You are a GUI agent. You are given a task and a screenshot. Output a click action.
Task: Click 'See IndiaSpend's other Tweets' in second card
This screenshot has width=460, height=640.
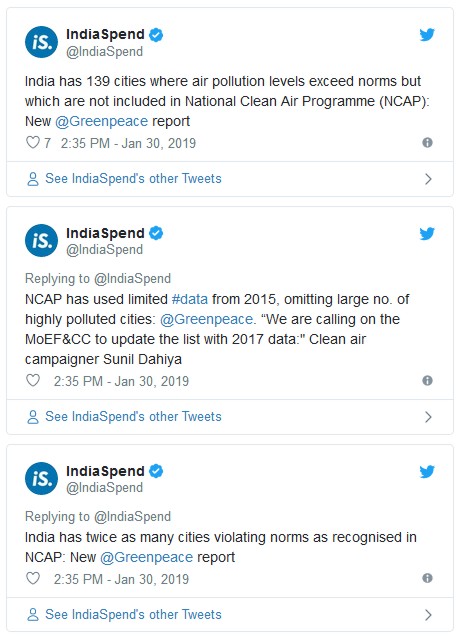click(x=133, y=417)
